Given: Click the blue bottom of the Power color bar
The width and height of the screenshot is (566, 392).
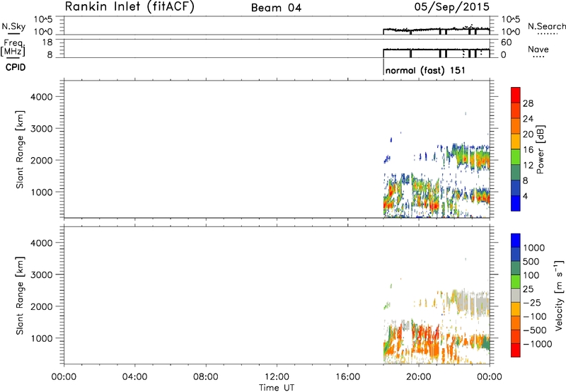Looking at the screenshot, I should tap(516, 203).
